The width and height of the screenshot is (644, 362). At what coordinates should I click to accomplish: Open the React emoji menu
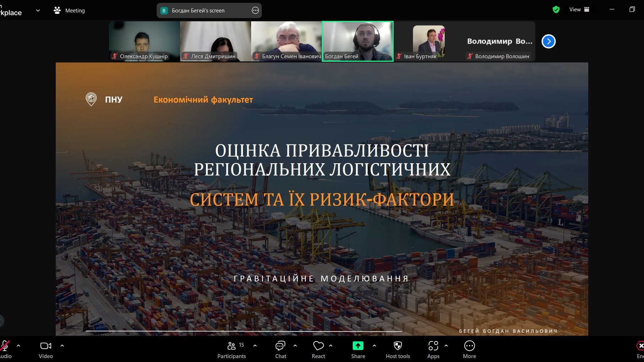click(318, 350)
